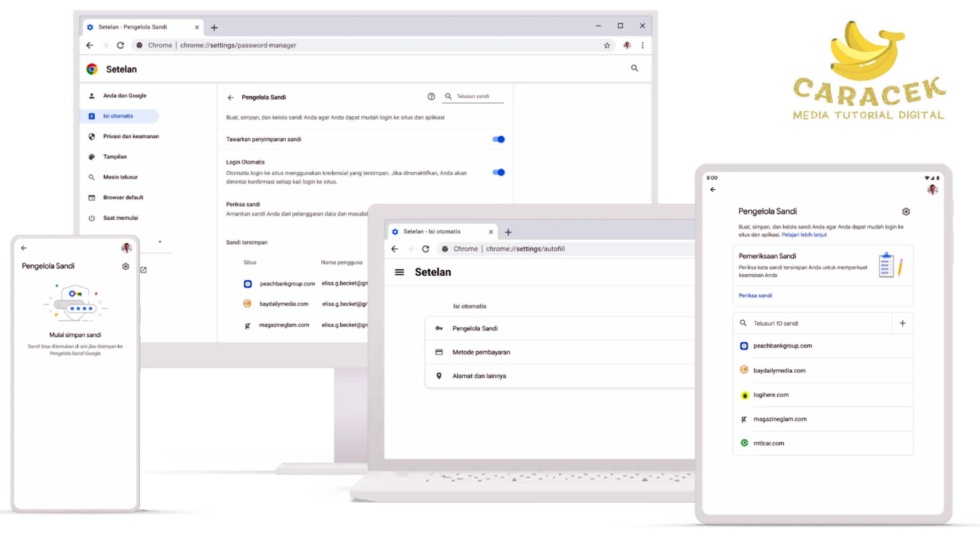
Task: Click profile avatar in desktop Chrome toolbar
Action: [x=627, y=45]
